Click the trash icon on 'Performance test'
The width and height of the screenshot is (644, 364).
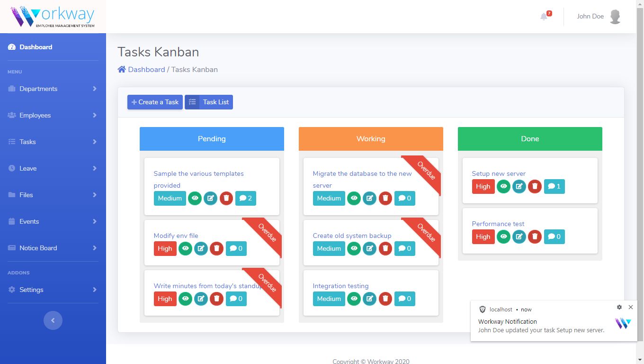(535, 237)
